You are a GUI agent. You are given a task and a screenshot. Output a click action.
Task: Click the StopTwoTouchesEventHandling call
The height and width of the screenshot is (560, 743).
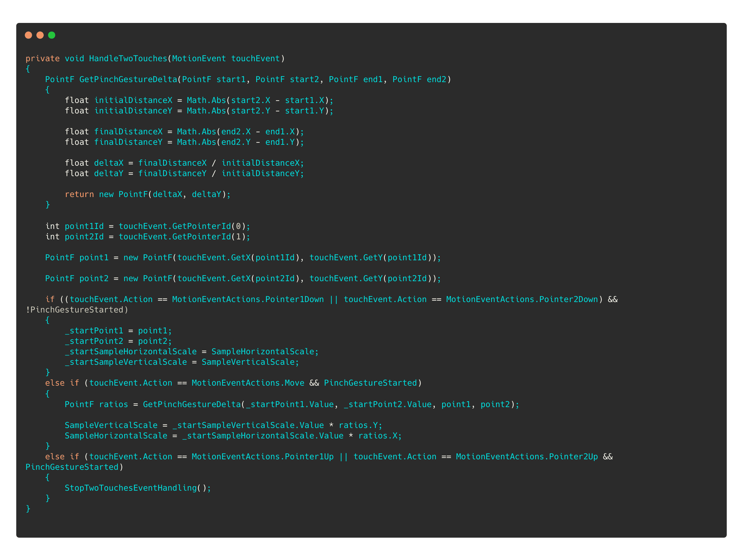coord(138,488)
